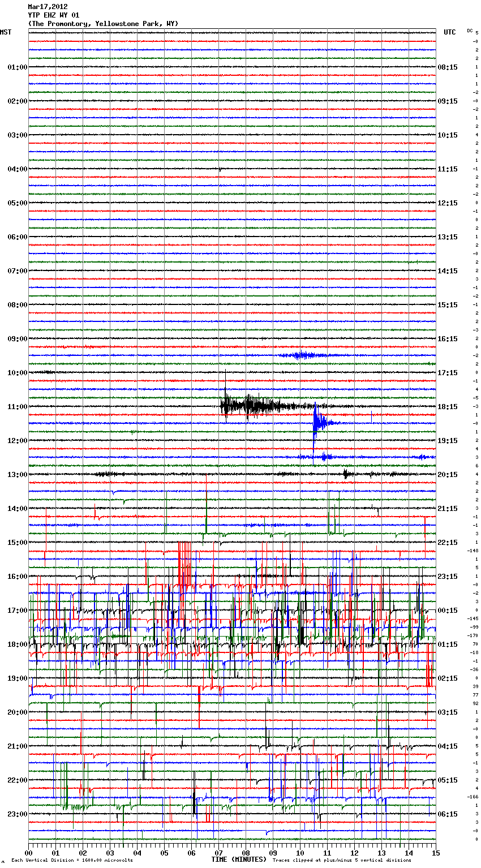The height and width of the screenshot is (868, 481).
Task: Click the 19:15 UTC time label
Action: click(448, 441)
